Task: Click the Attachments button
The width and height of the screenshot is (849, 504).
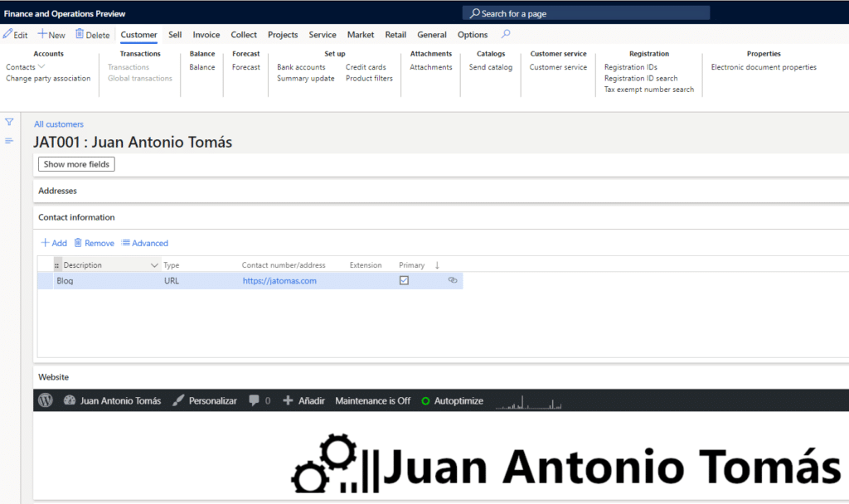Action: coord(430,67)
